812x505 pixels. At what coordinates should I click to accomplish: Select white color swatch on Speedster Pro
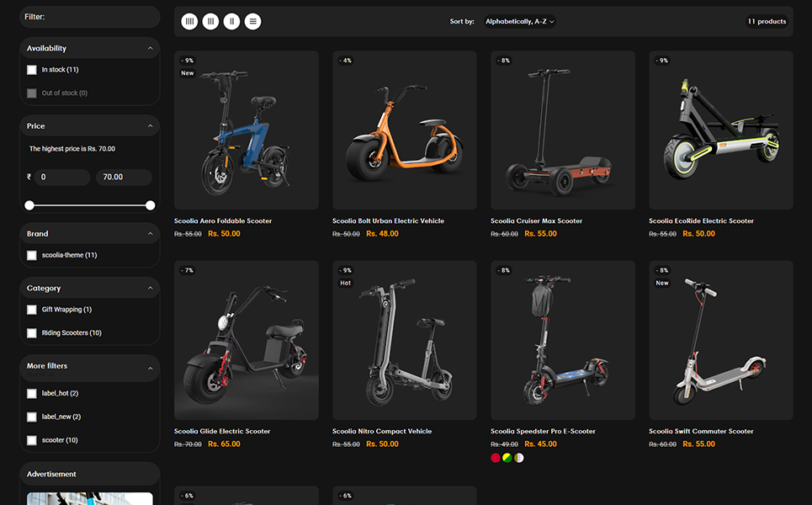[x=519, y=458]
